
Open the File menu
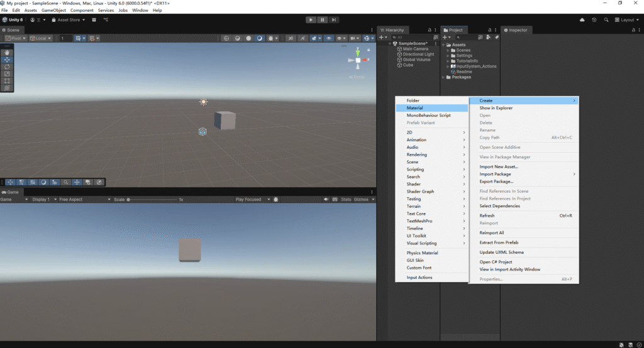pos(4,10)
